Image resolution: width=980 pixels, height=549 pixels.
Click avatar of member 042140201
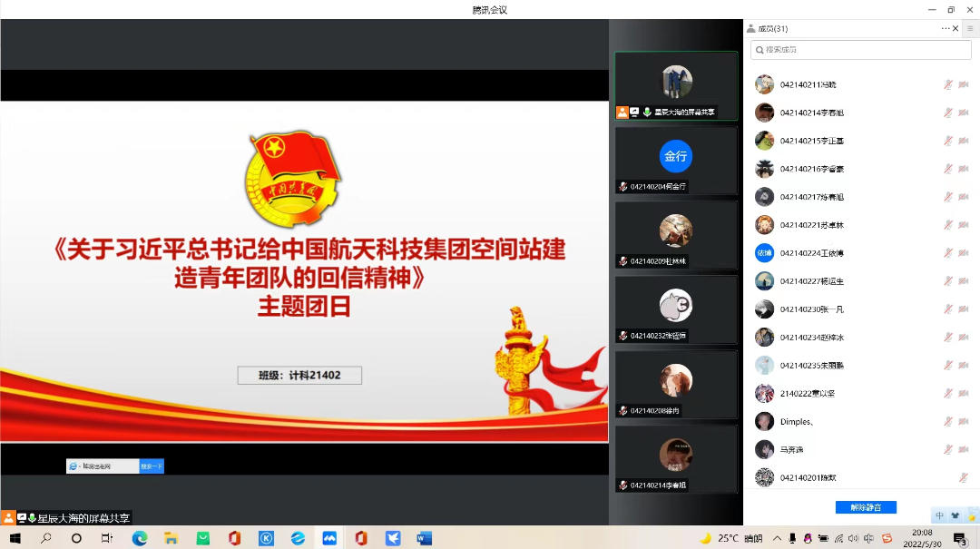click(764, 477)
